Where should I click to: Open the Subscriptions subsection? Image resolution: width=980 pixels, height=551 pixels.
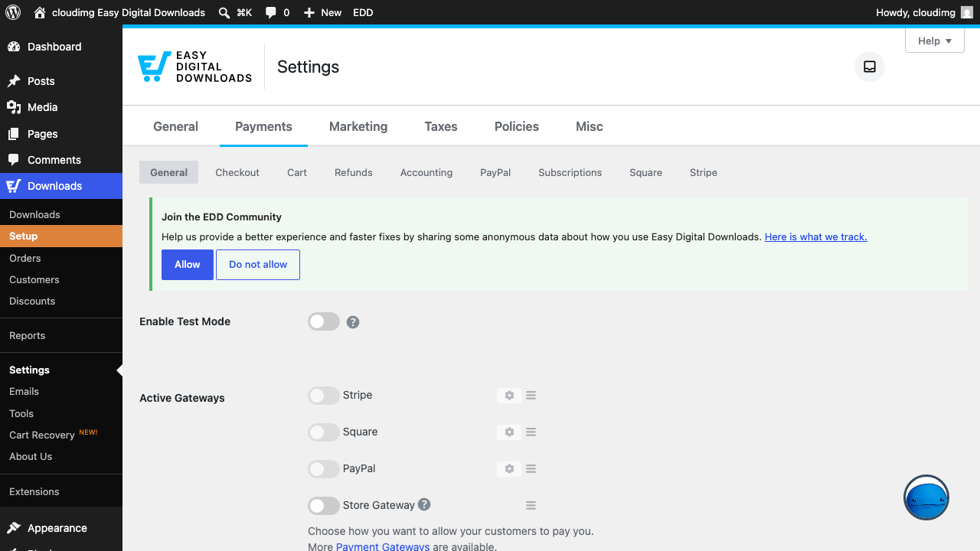tap(570, 172)
